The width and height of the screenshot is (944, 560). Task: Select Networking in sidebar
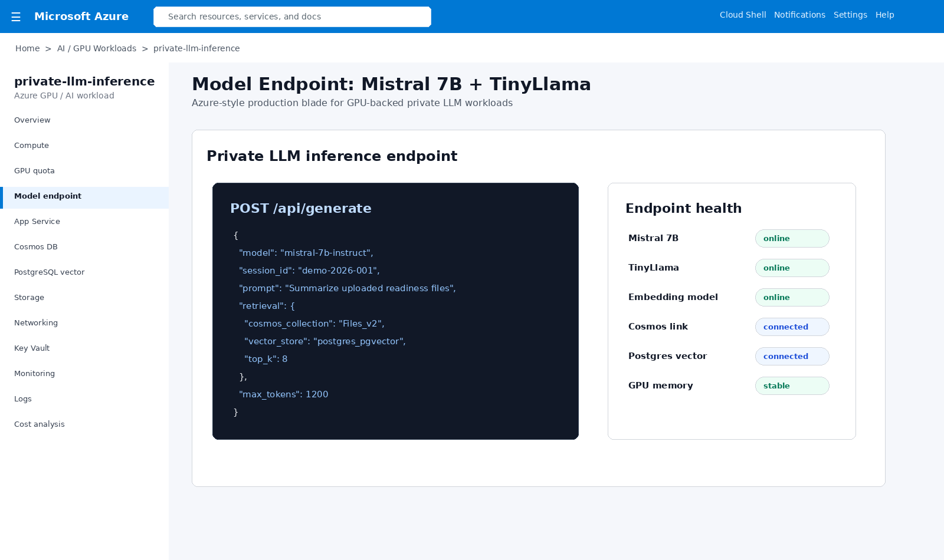tap(84, 323)
